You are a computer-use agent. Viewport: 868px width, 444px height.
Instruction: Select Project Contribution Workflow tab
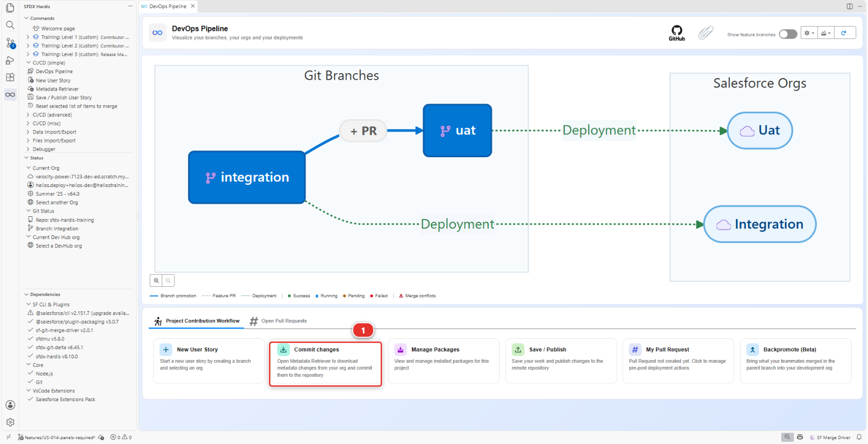click(196, 321)
